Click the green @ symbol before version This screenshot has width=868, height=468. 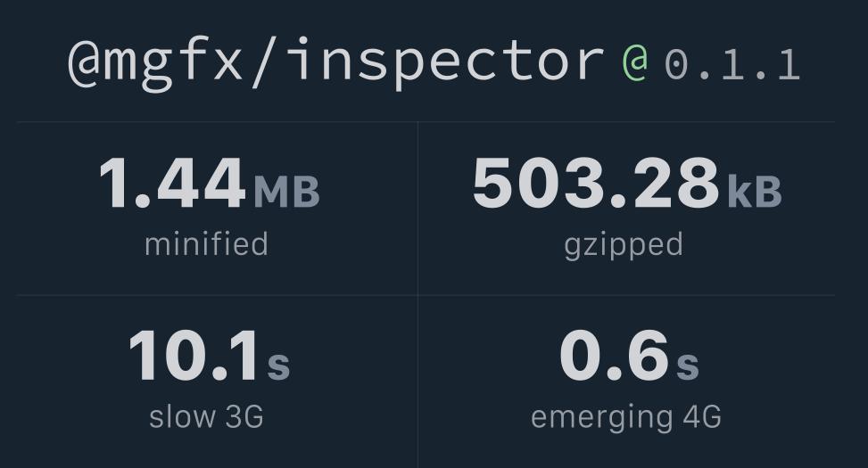[x=634, y=63]
